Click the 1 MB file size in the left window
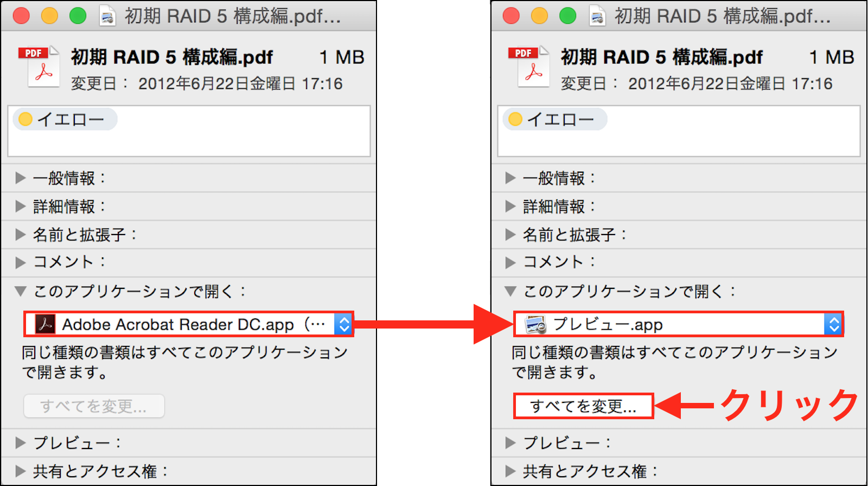The height and width of the screenshot is (486, 868). click(x=342, y=57)
